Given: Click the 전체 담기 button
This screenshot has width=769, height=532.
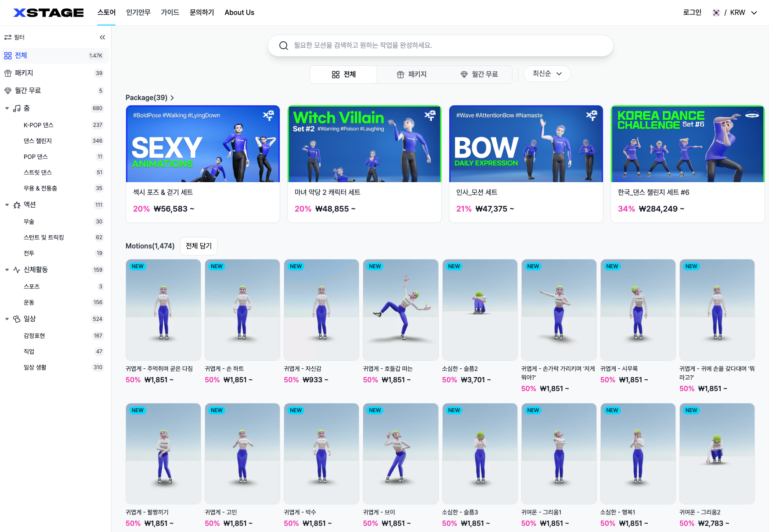Looking at the screenshot, I should tap(199, 246).
